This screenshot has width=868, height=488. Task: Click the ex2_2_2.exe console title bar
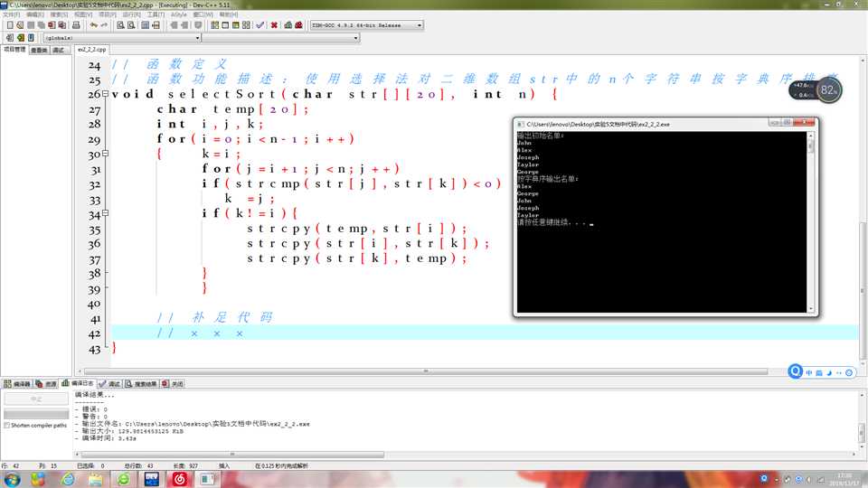point(642,125)
